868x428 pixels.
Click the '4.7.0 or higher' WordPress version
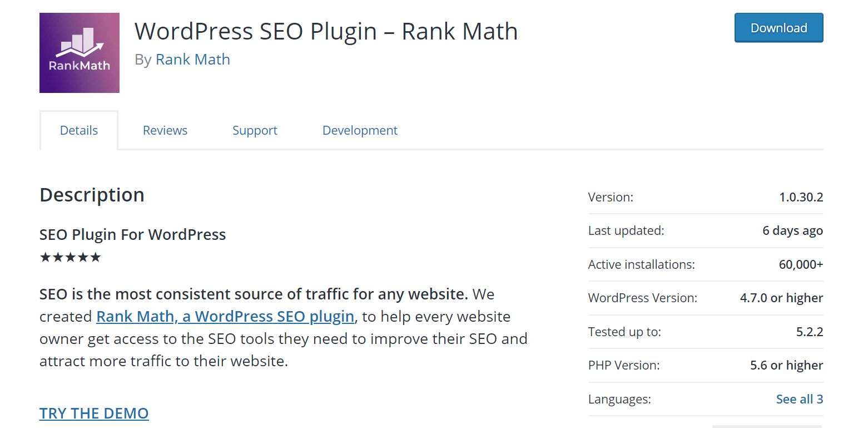pyautogui.click(x=781, y=298)
